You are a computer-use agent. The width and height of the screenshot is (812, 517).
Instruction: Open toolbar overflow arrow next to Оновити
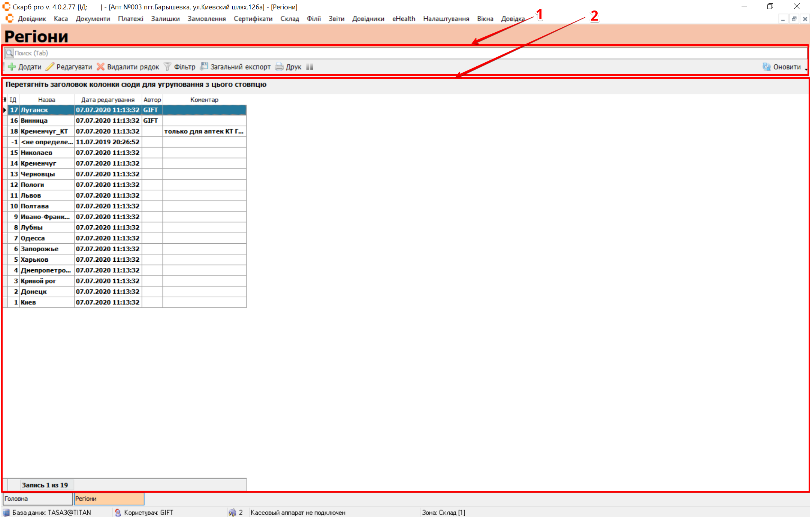pos(806,69)
